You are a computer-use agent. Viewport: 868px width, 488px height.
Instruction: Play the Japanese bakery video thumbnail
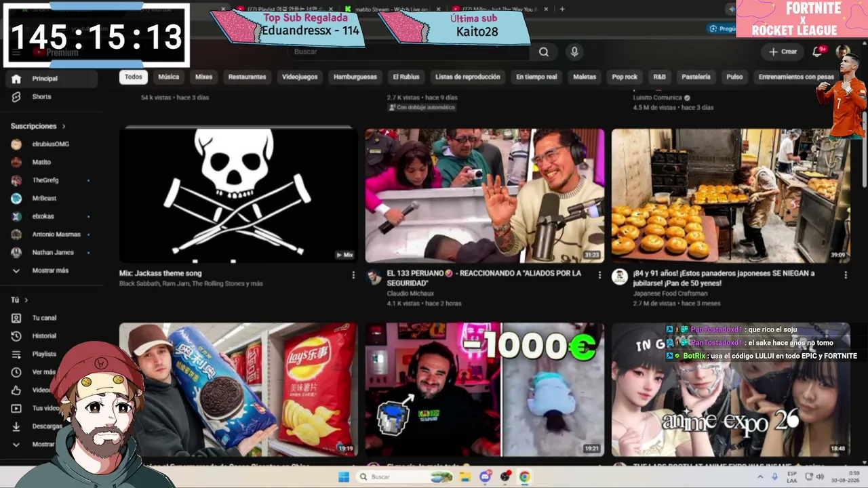point(731,195)
